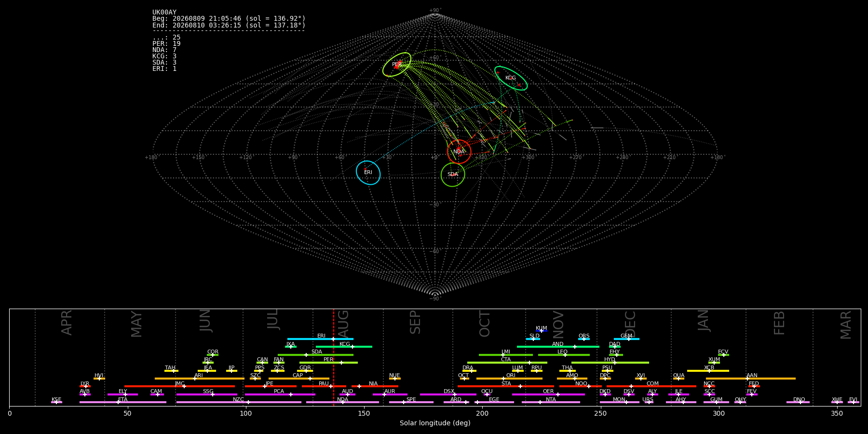Screen dimensions: 868x434
Task: Select the ORI shower bar
Action: tap(509, 379)
